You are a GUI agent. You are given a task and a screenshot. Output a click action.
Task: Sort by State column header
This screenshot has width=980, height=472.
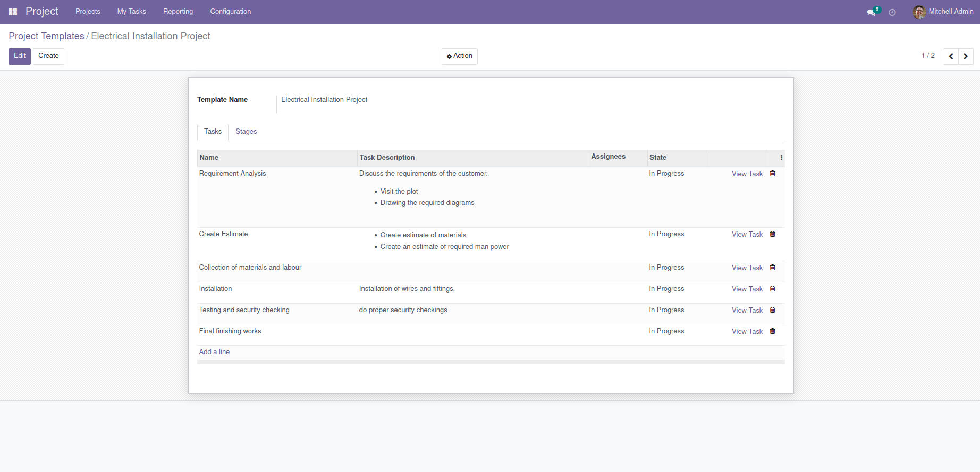677,158
